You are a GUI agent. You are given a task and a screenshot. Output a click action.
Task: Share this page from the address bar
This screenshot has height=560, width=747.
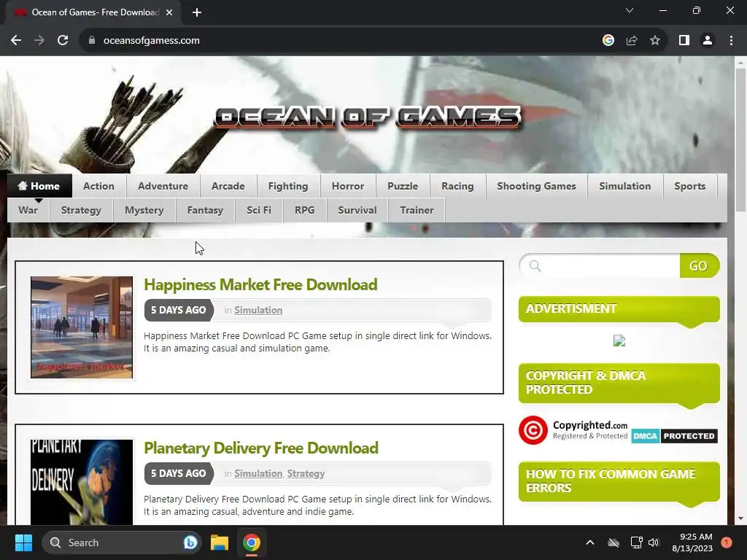point(632,41)
